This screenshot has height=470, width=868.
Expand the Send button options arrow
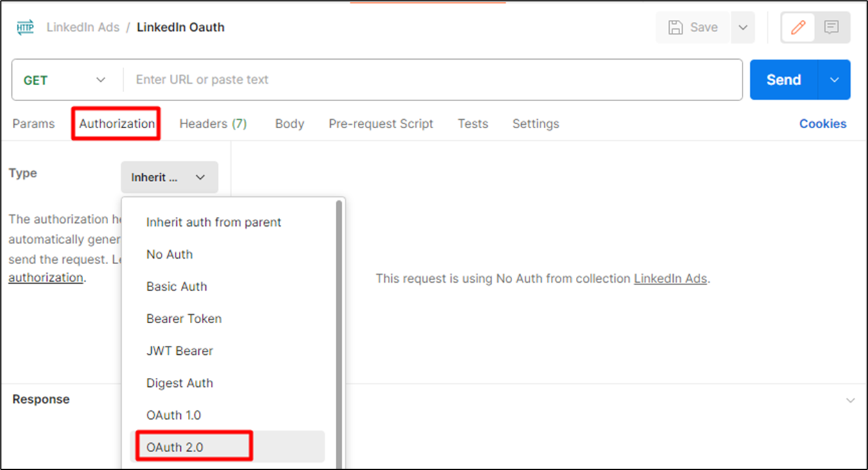click(x=835, y=80)
